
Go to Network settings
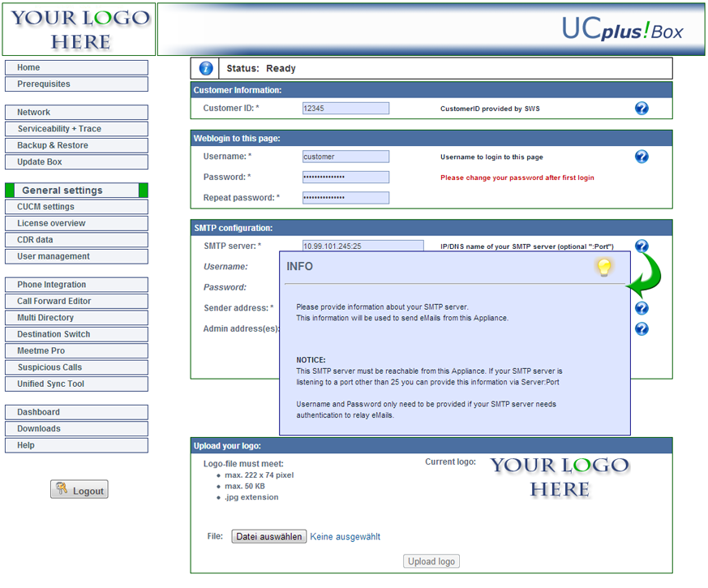pyautogui.click(x=76, y=112)
